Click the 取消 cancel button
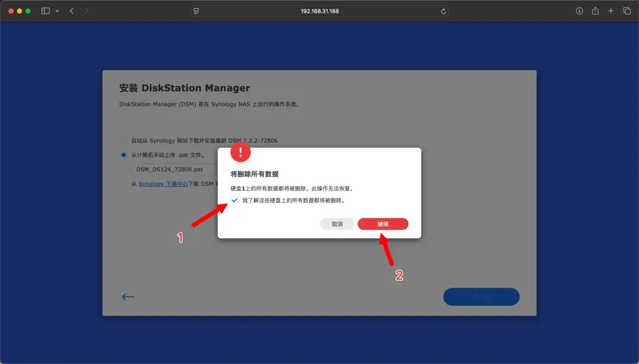639x364 pixels. (337, 224)
